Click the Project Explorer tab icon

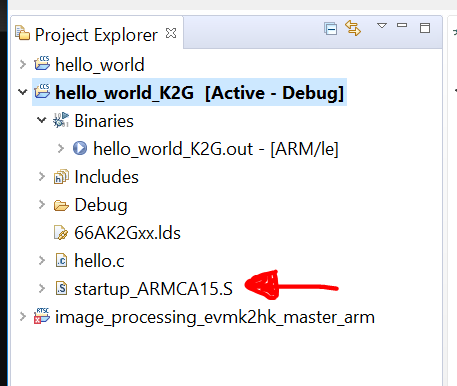click(22, 33)
